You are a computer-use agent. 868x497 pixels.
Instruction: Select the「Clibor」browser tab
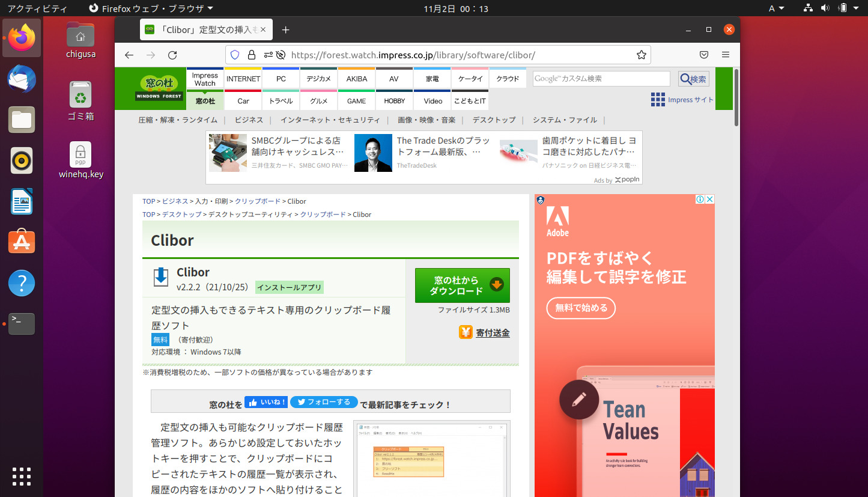click(207, 30)
